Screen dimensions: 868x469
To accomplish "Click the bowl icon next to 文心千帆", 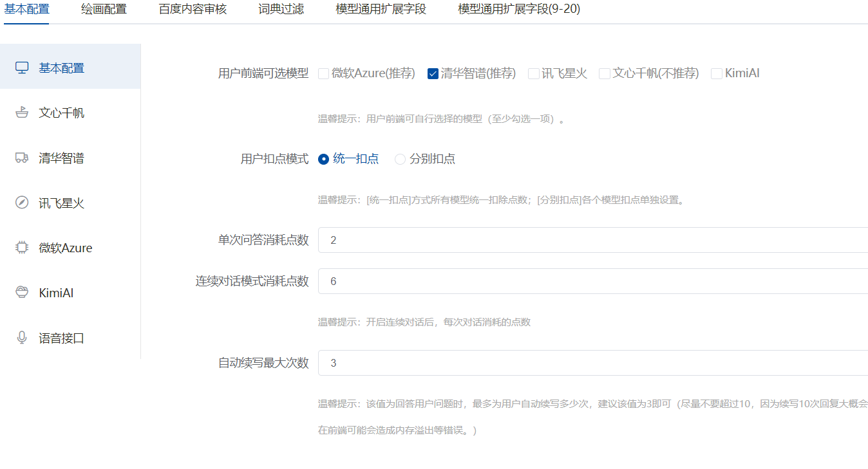I will pos(22,113).
